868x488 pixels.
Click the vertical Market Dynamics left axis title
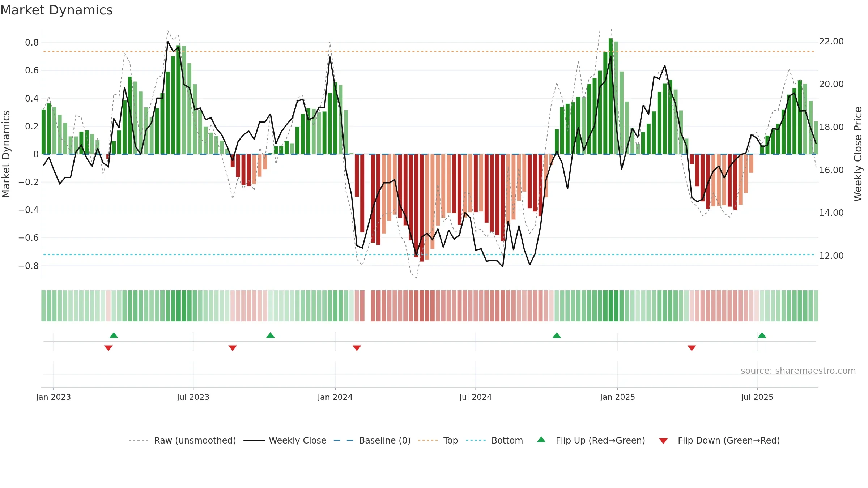(x=6, y=154)
